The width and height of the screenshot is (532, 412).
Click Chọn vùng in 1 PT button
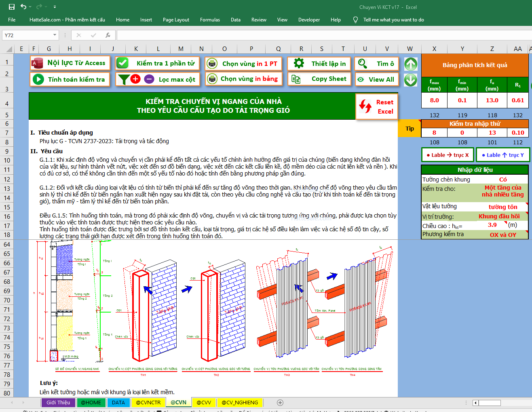(243, 63)
